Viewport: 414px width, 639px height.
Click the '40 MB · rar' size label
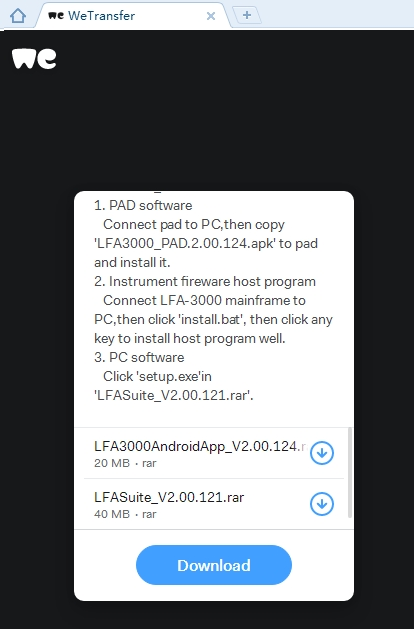[125, 514]
